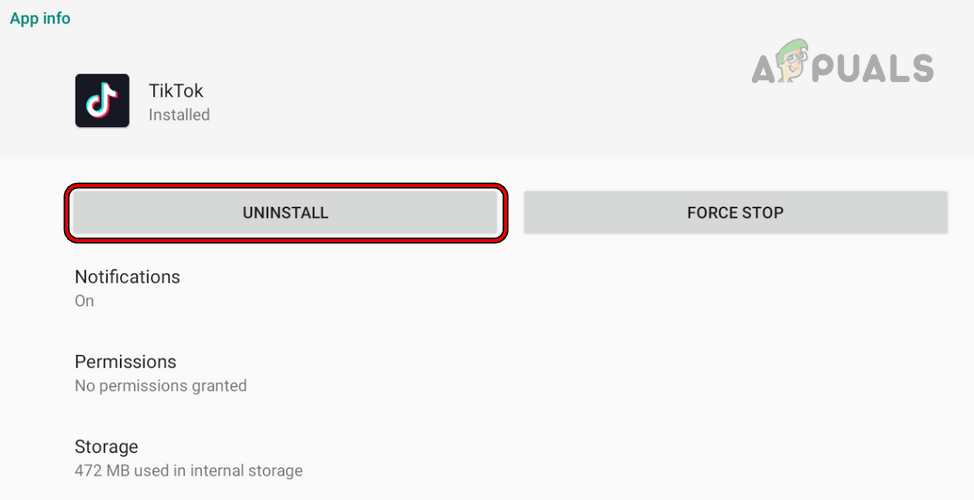Tap the musical note inside the TikTok logo
This screenshot has width=974, height=500.
click(x=102, y=100)
